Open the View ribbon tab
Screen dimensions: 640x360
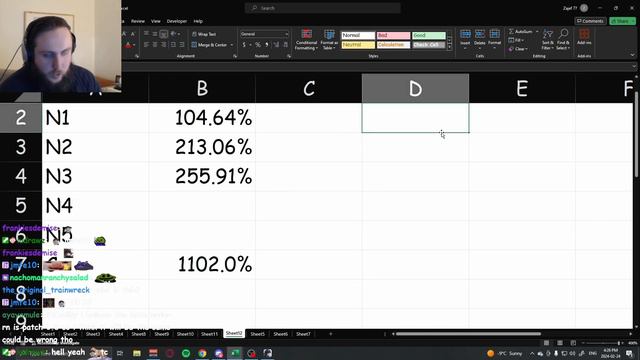[156, 21]
